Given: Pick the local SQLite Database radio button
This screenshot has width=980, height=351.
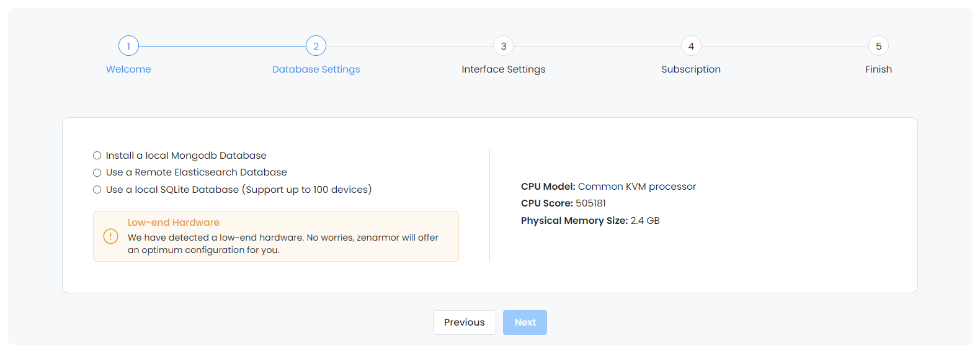Looking at the screenshot, I should pyautogui.click(x=97, y=190).
